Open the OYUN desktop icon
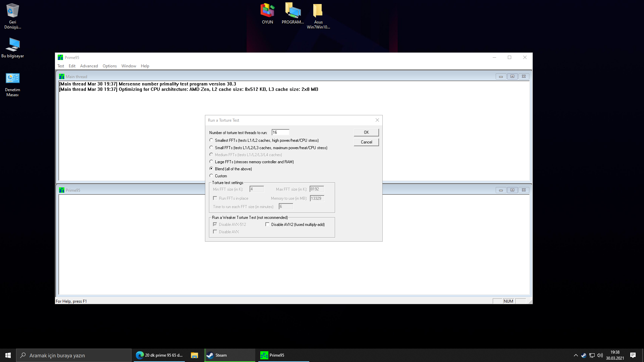The image size is (644, 362). tap(267, 11)
